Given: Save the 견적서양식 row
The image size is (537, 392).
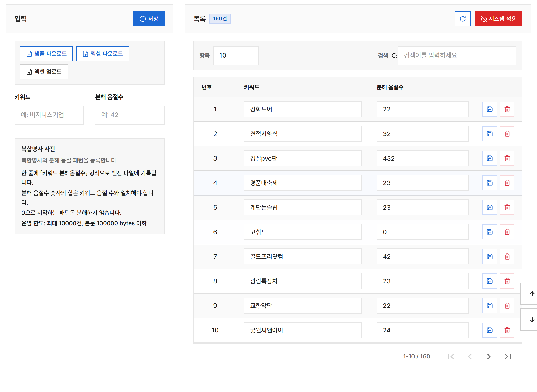Looking at the screenshot, I should point(489,134).
